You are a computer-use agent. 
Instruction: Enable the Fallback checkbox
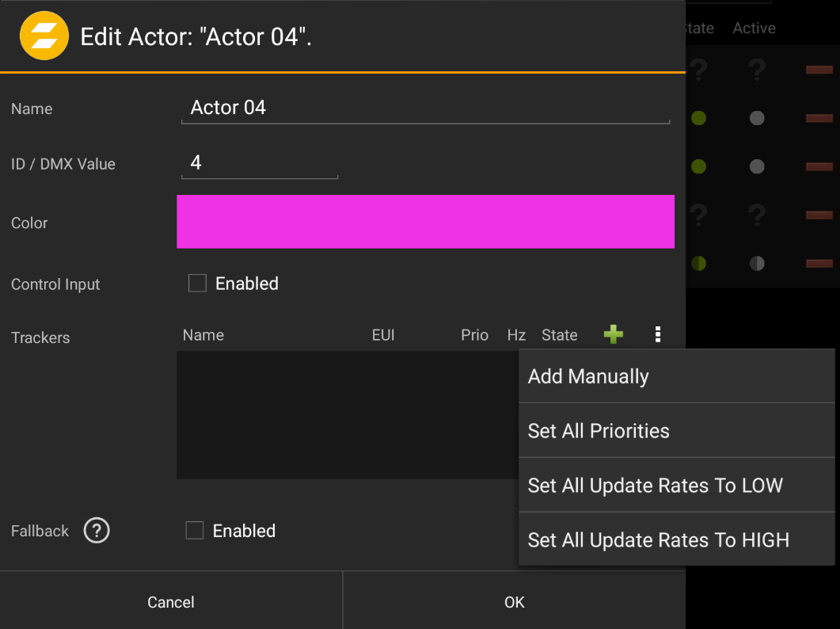click(195, 530)
